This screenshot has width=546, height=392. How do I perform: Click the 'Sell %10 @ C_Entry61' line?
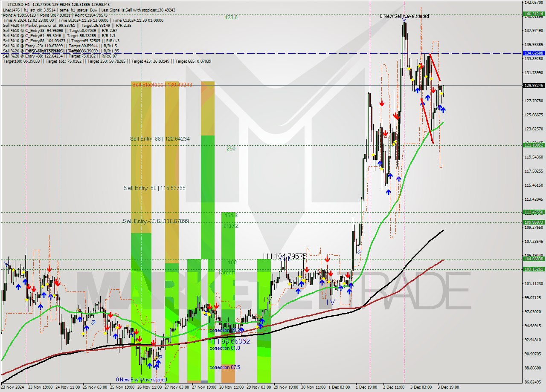(x=59, y=35)
